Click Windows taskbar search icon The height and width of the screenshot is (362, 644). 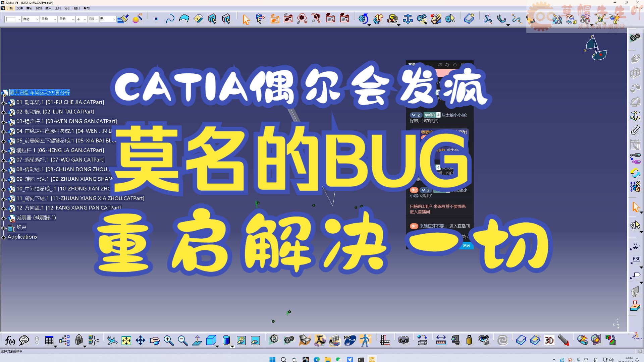(x=283, y=359)
